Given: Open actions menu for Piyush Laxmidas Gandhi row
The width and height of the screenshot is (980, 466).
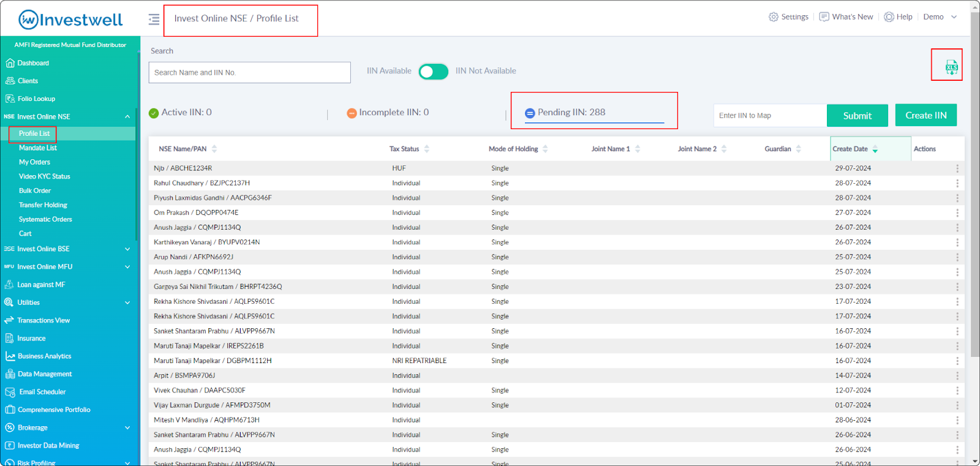Looking at the screenshot, I should coord(957,198).
